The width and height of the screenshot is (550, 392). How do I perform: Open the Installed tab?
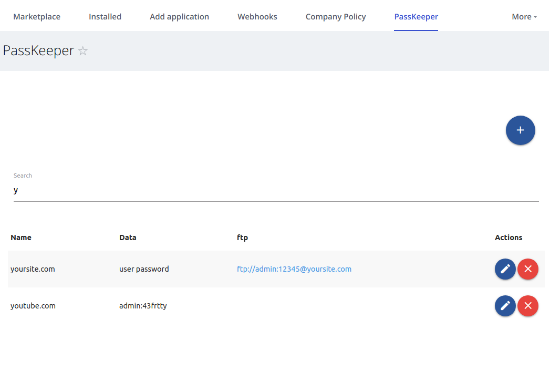[x=105, y=17]
